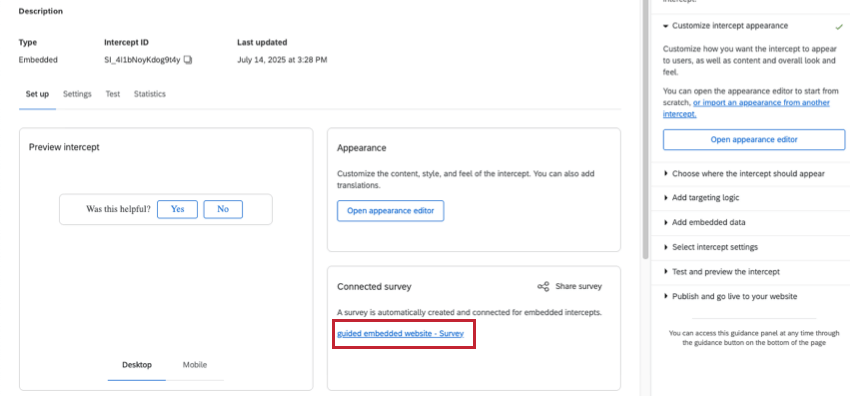Click Yes in intercept preview
850x396 pixels.
point(177,209)
